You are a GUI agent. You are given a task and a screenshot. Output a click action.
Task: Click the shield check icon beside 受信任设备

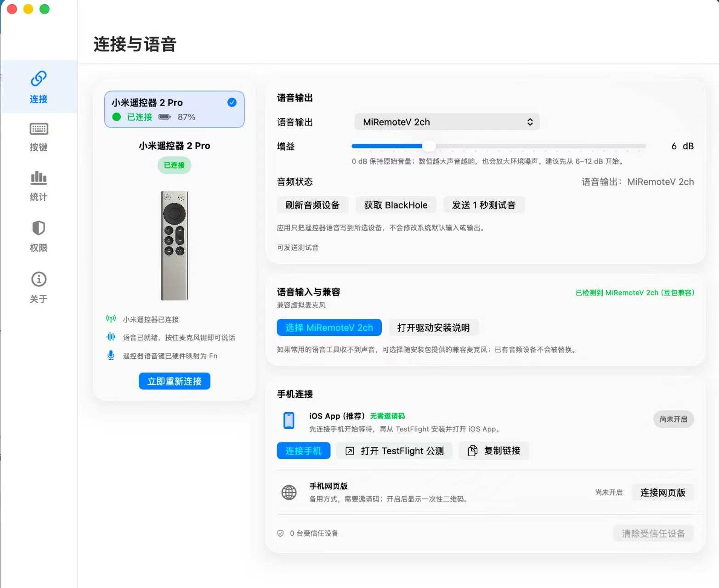coord(281,533)
